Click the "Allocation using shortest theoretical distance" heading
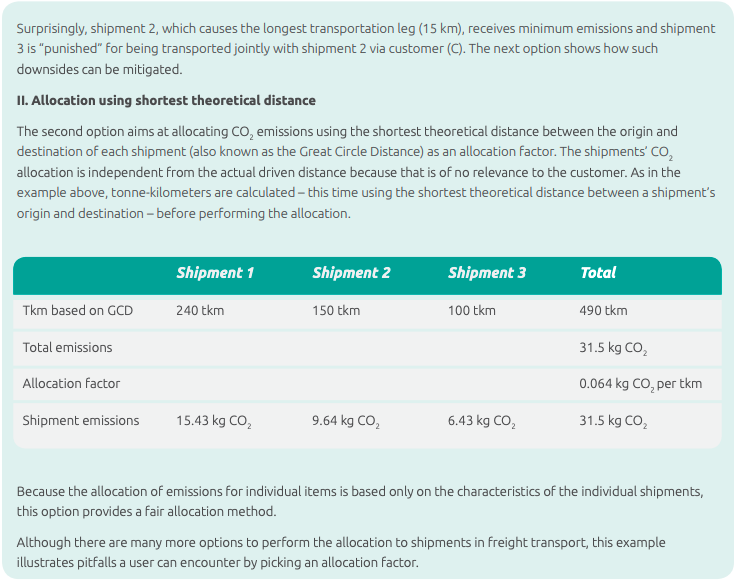Viewport: 736px width, 583px height. pos(166,101)
